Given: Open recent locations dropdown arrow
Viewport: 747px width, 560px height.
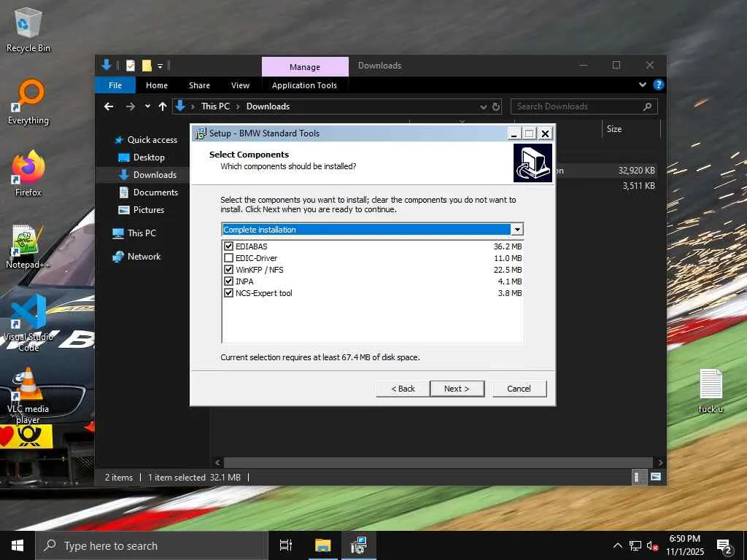Looking at the screenshot, I should 147,106.
